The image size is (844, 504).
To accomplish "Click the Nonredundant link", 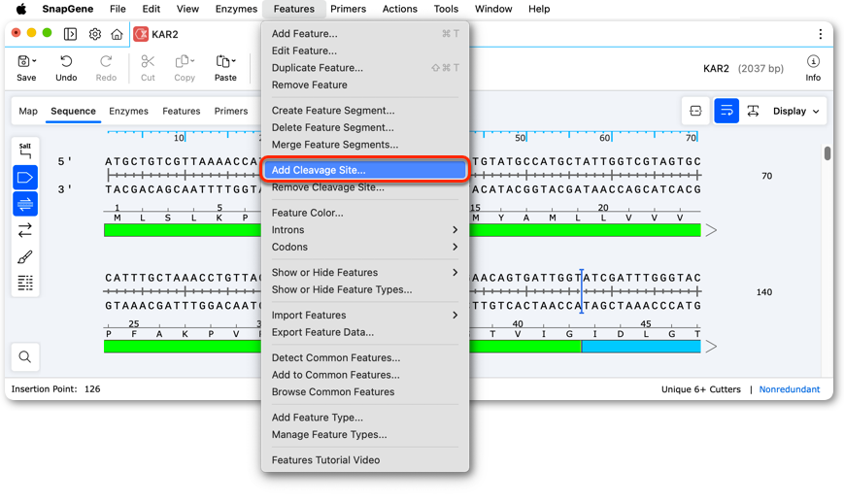I will click(790, 389).
